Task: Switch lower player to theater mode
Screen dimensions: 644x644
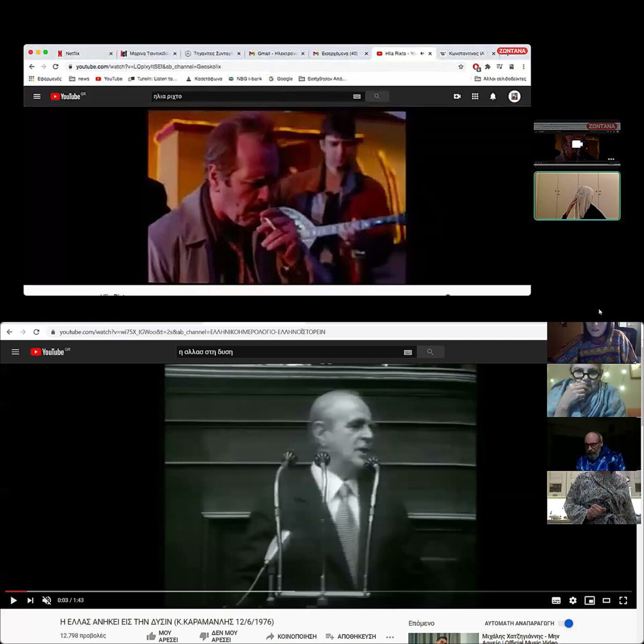Action: click(606, 601)
